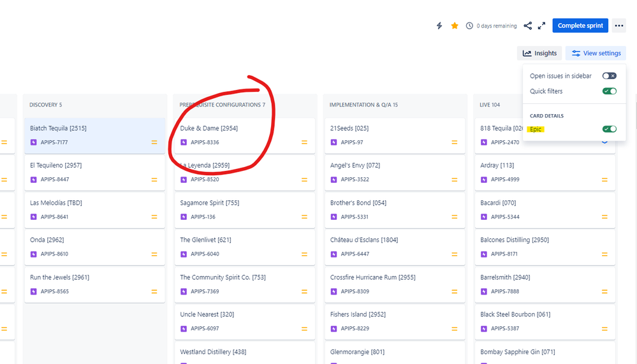The image size is (637, 364).
Task: Open the share icon
Action: pos(528,25)
